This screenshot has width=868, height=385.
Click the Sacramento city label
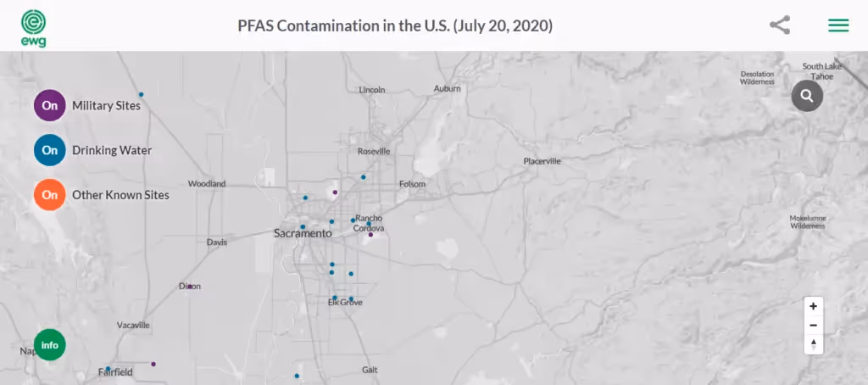tap(303, 234)
